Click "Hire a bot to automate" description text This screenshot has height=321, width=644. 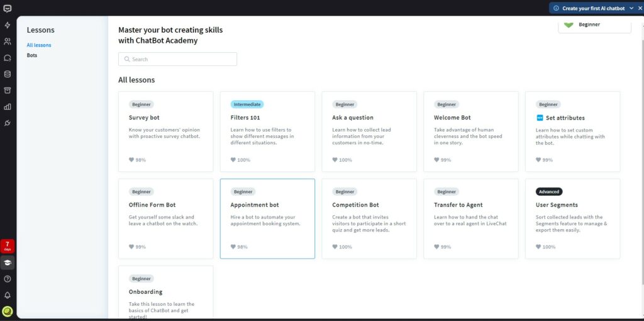(x=265, y=220)
